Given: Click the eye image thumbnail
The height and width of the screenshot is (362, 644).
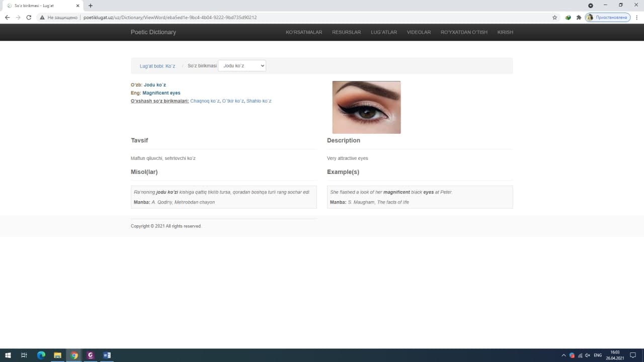Looking at the screenshot, I should click(x=366, y=107).
